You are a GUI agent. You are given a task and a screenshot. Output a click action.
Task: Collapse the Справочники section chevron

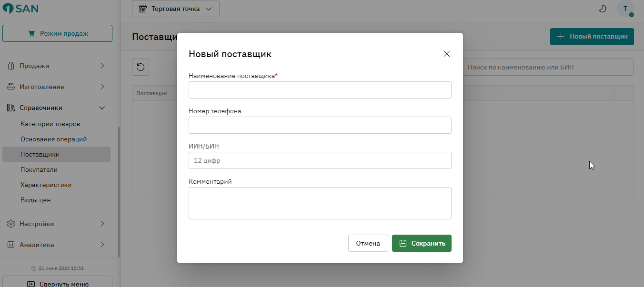tap(102, 108)
